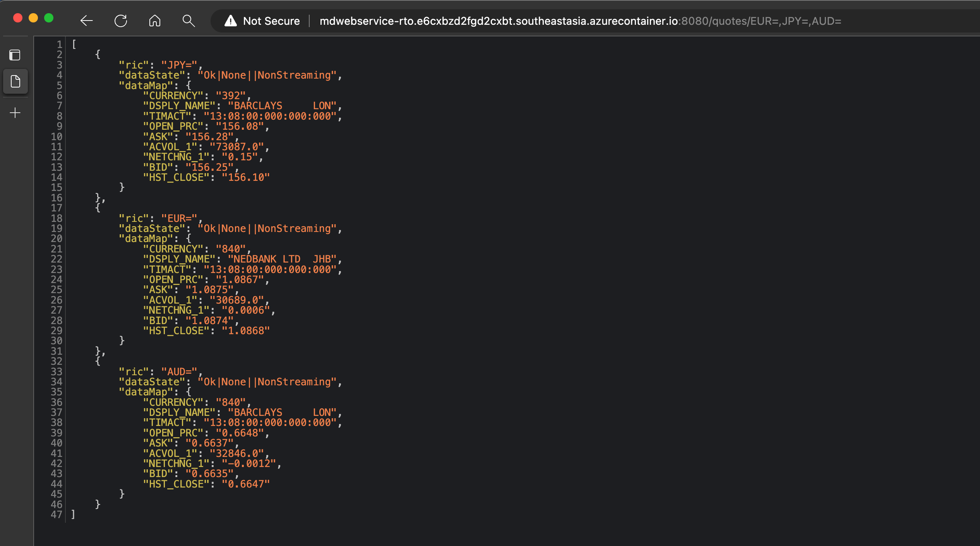Click the Not Secure label
The height and width of the screenshot is (546, 980).
(x=271, y=21)
